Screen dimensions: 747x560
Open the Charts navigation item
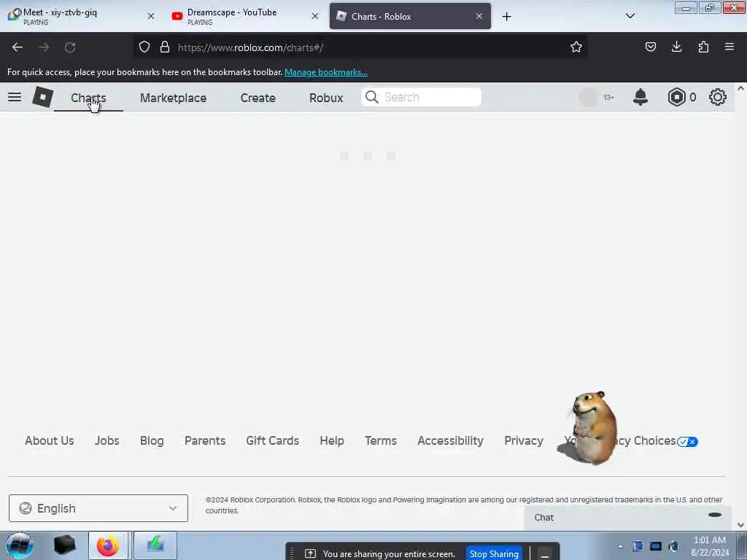pyautogui.click(x=88, y=98)
